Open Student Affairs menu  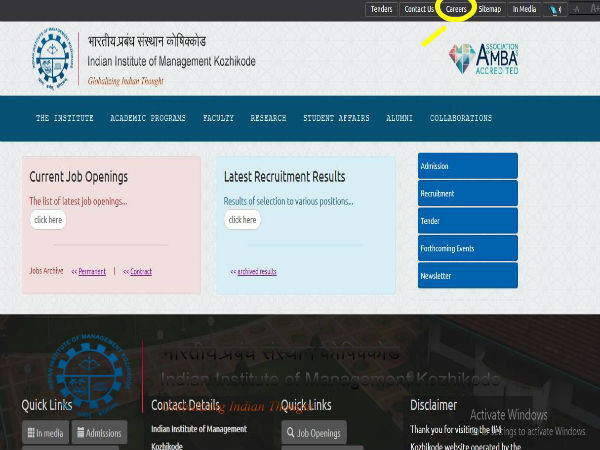[336, 118]
